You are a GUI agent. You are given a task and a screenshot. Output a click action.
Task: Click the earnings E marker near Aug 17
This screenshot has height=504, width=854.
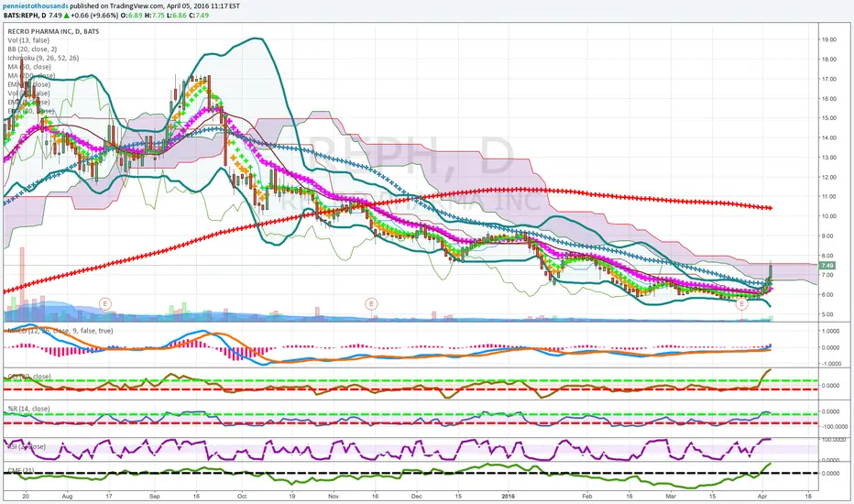104,303
